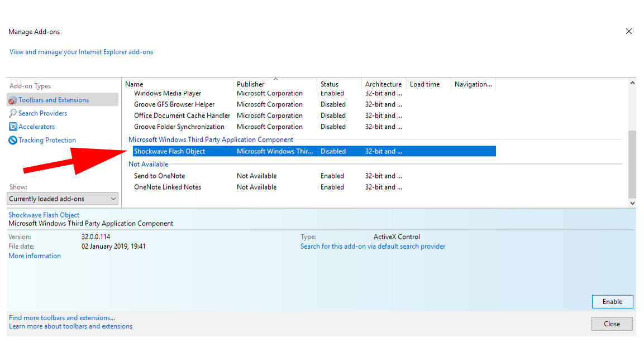Open Learn more about toolbars and extensions
This screenshot has height=362, width=644.
click(70, 326)
